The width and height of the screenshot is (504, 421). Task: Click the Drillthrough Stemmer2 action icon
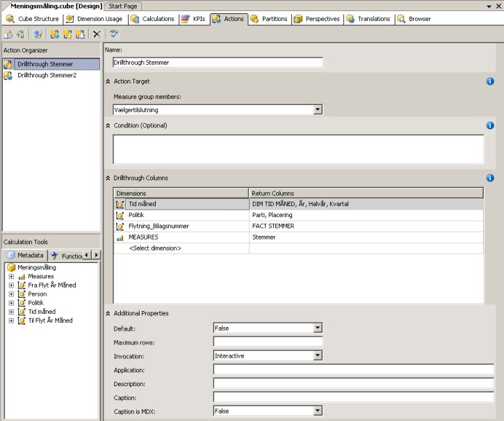pyautogui.click(x=8, y=75)
